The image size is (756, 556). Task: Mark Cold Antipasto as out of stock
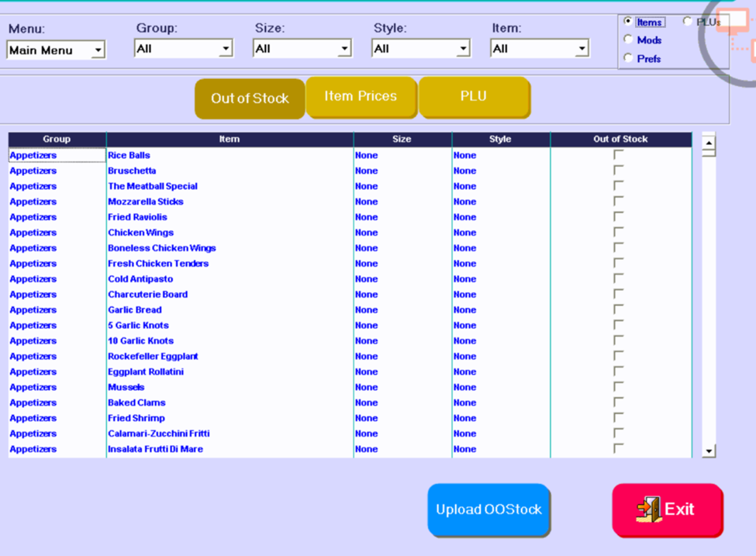tap(618, 278)
